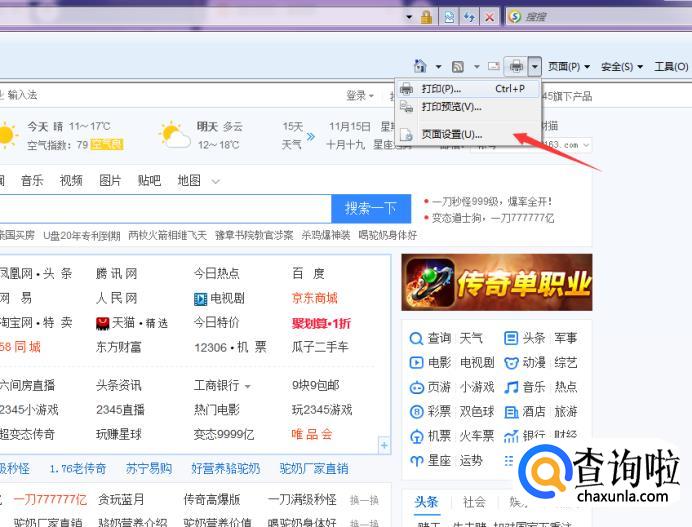Expand the 工商银行 dropdown arrow

(248, 387)
